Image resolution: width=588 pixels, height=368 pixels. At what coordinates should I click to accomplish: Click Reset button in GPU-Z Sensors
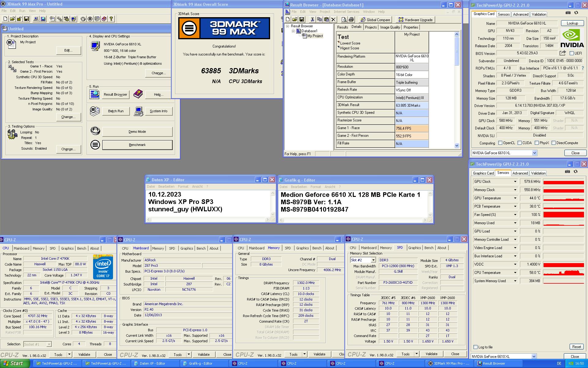(x=576, y=347)
